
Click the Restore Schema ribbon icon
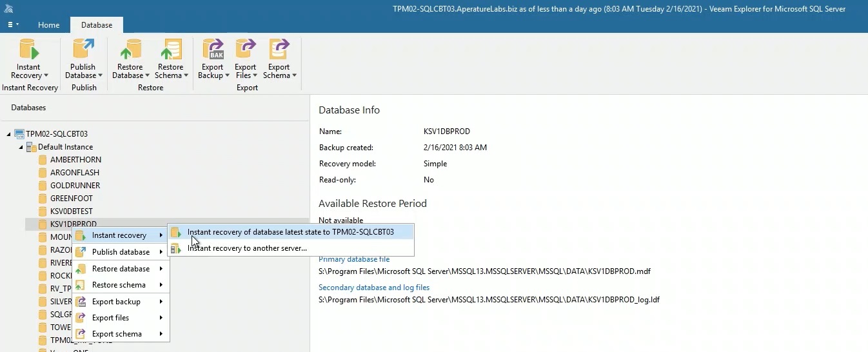point(171,50)
